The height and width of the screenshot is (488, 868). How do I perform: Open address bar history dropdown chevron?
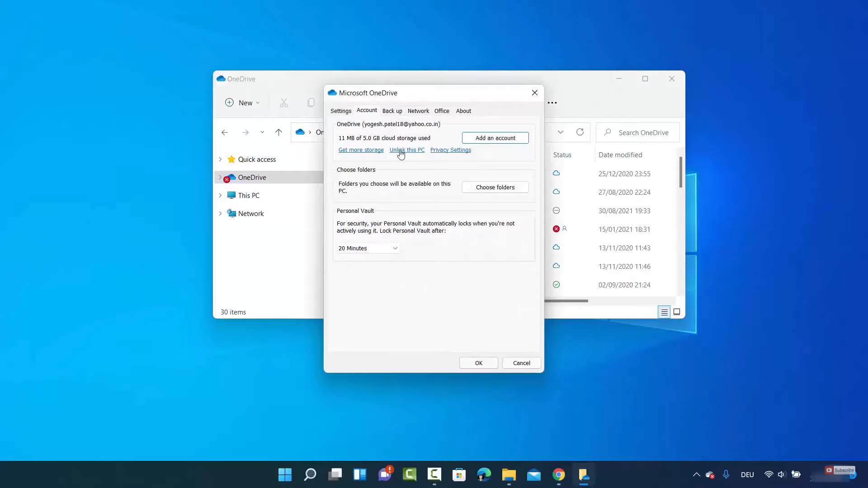[x=561, y=132]
